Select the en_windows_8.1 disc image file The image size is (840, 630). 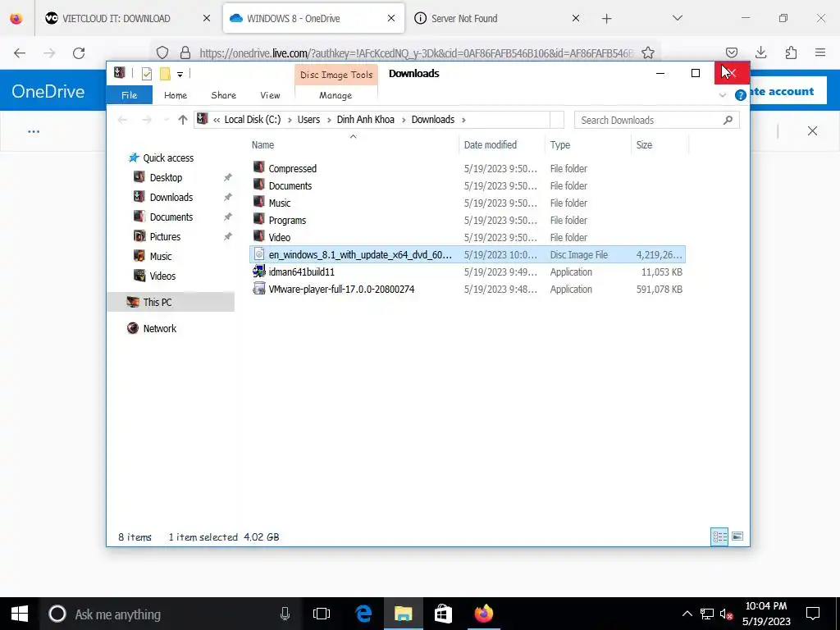(x=467, y=254)
